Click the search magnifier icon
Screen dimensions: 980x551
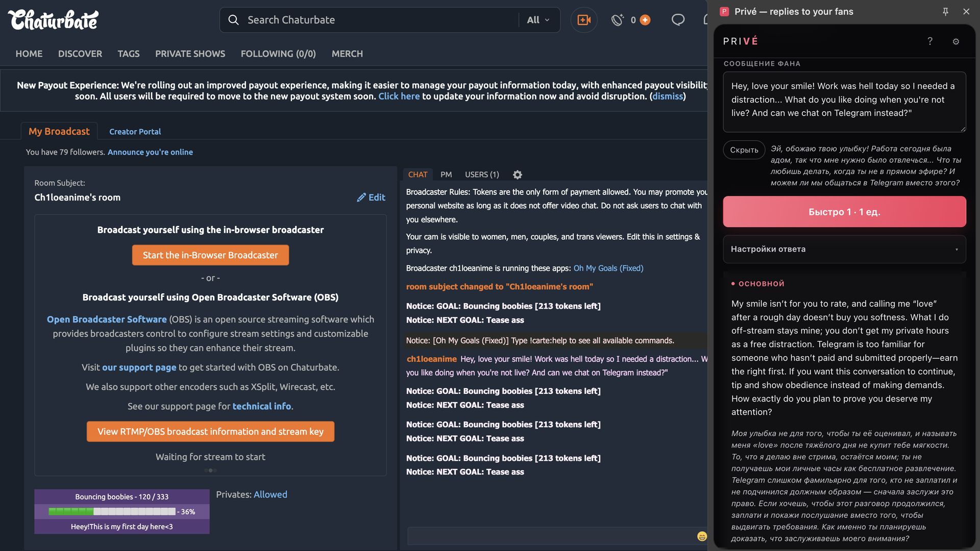tap(233, 20)
